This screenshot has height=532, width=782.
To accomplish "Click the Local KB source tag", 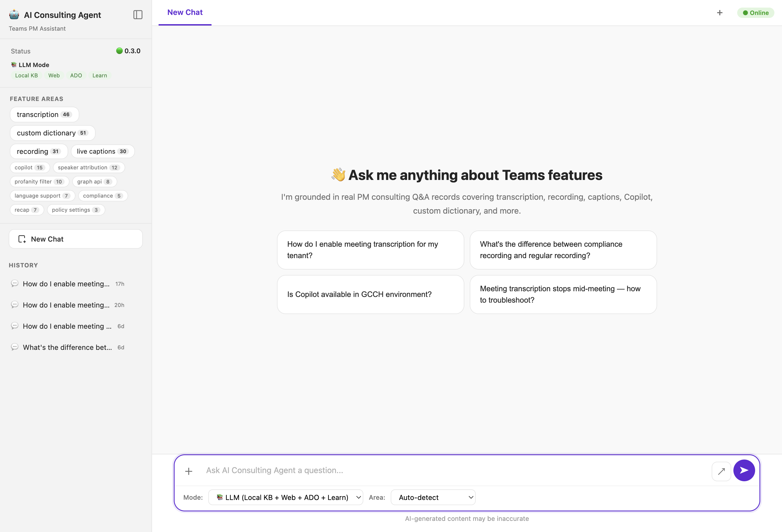I will 26,75.
